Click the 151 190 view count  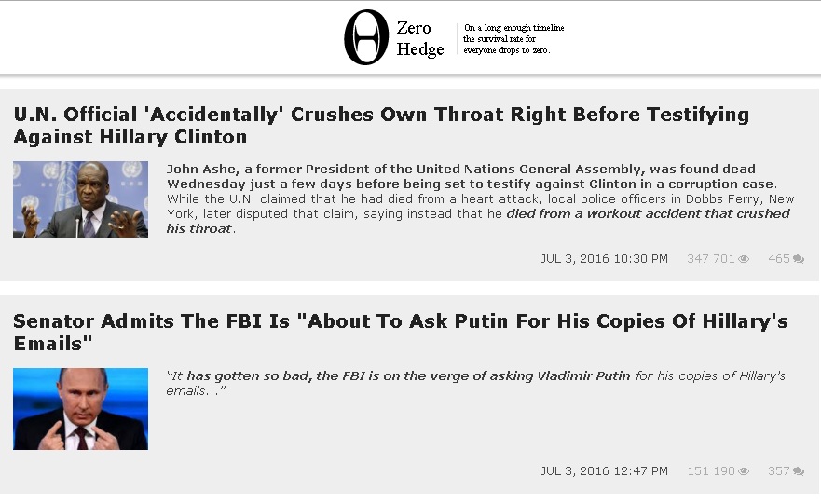coord(710,471)
